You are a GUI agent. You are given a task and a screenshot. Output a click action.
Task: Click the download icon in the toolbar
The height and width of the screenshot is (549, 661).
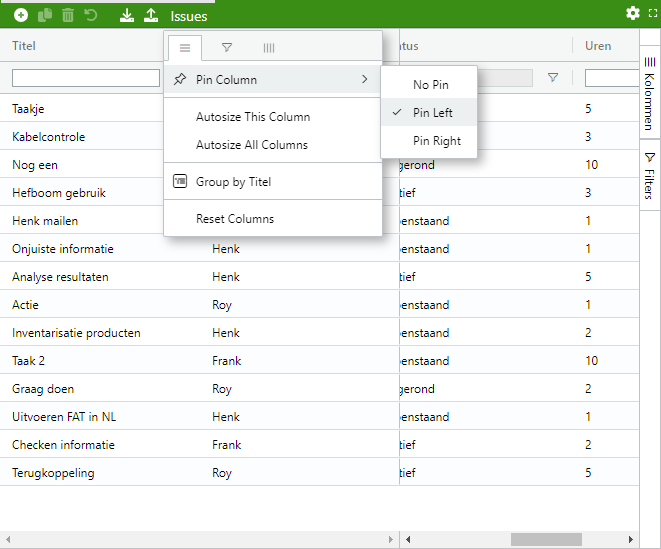126,15
